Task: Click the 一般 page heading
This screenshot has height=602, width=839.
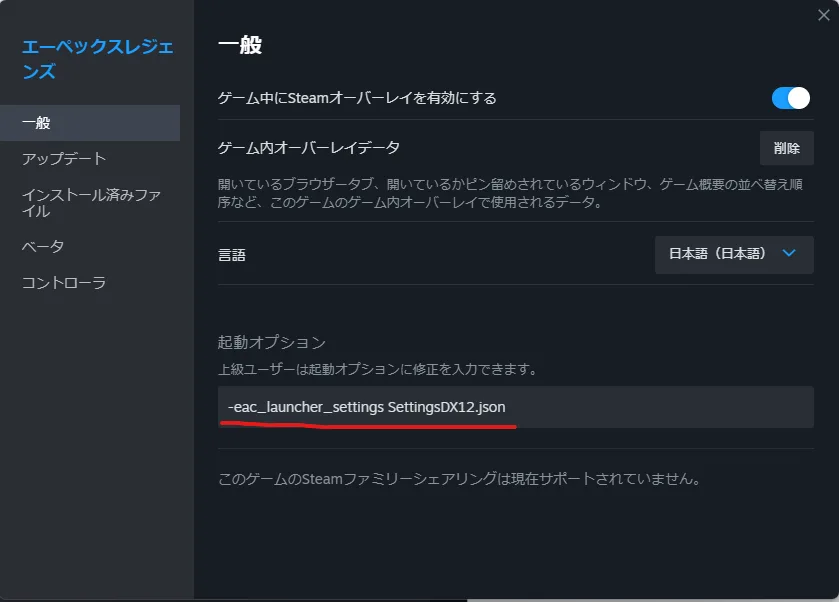Action: coord(240,45)
